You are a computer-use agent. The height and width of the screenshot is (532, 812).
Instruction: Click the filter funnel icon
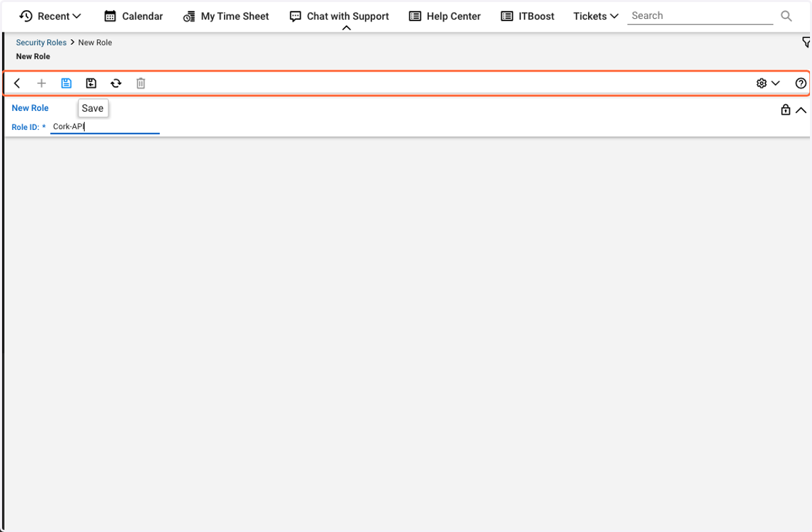pyautogui.click(x=806, y=43)
